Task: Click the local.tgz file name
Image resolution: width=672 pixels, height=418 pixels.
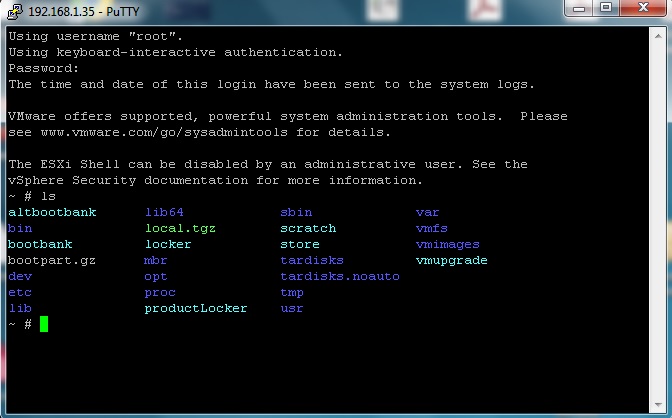Action: (180, 228)
